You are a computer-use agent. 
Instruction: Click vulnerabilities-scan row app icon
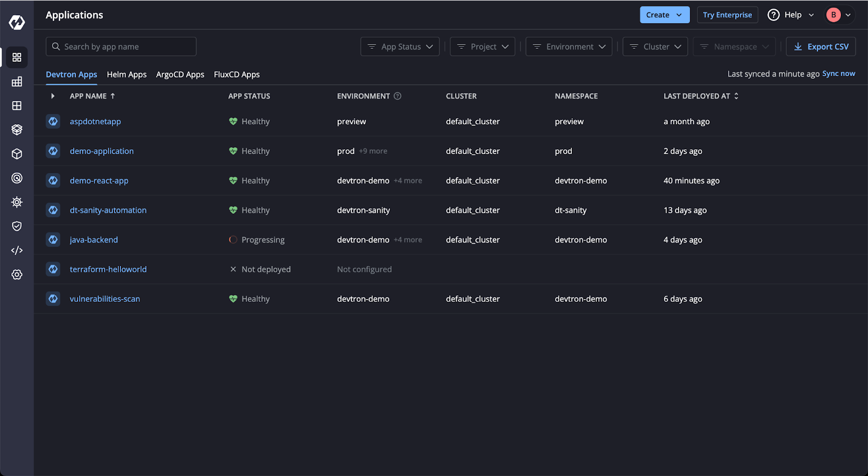[53, 299]
